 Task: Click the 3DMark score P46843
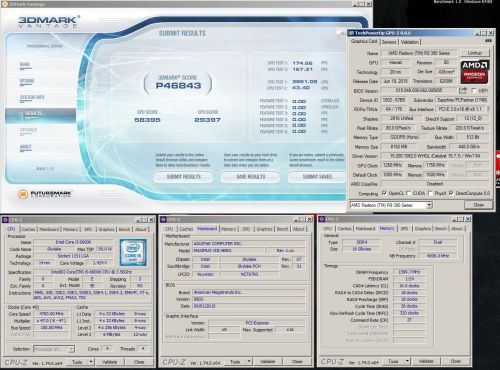[x=178, y=86]
